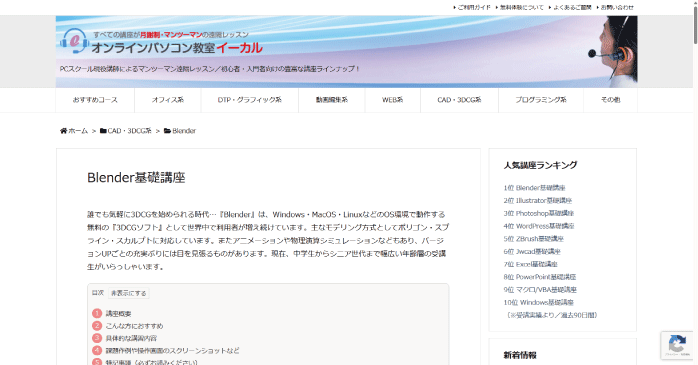Click CAD・3DCG系 breadcrumb link

[130, 131]
